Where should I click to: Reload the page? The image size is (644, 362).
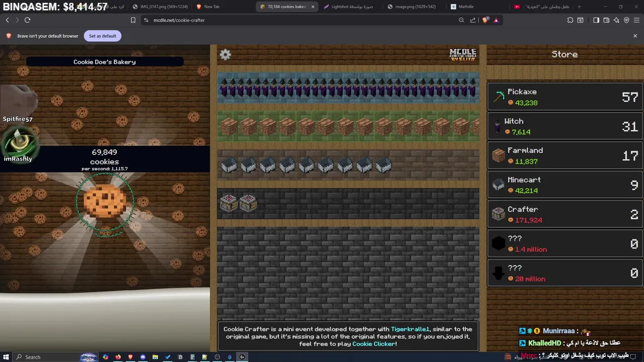tap(27, 20)
